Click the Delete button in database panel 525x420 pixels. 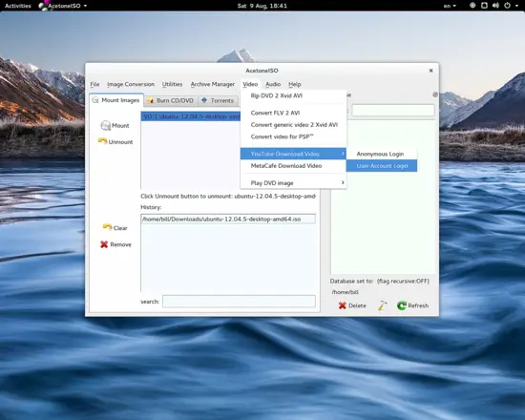pyautogui.click(x=352, y=305)
